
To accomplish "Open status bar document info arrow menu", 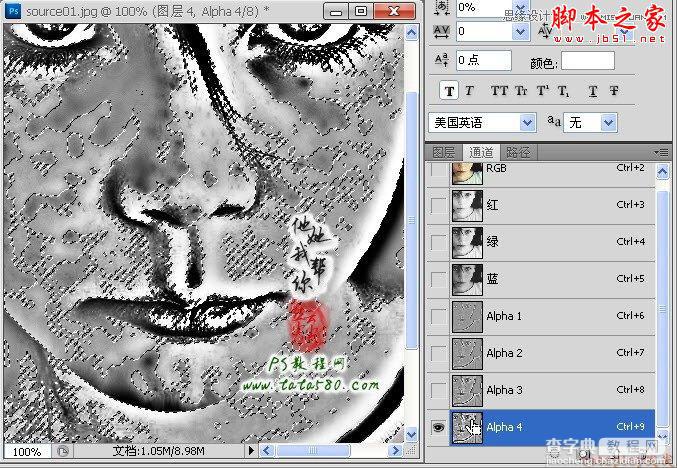I will tap(251, 451).
